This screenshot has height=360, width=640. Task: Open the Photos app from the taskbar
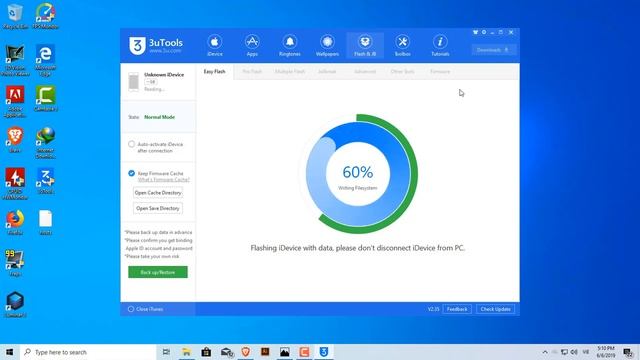[x=284, y=352]
